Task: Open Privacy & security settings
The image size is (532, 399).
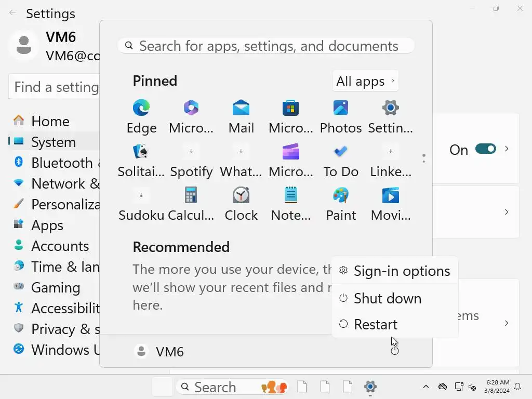Action: coord(54,329)
